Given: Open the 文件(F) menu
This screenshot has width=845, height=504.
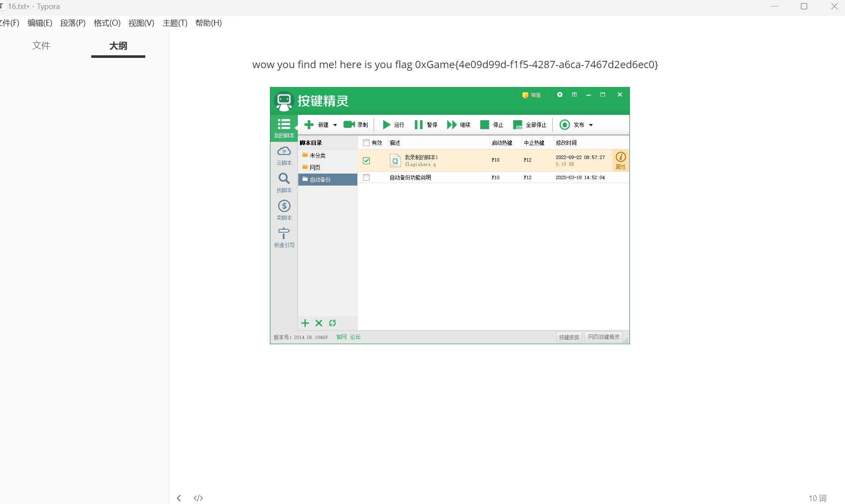Looking at the screenshot, I should tap(9, 23).
